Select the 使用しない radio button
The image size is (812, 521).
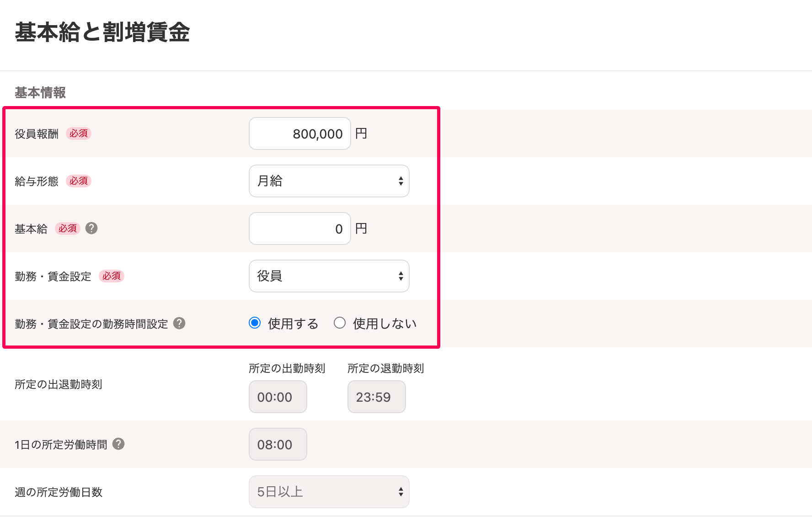(340, 323)
